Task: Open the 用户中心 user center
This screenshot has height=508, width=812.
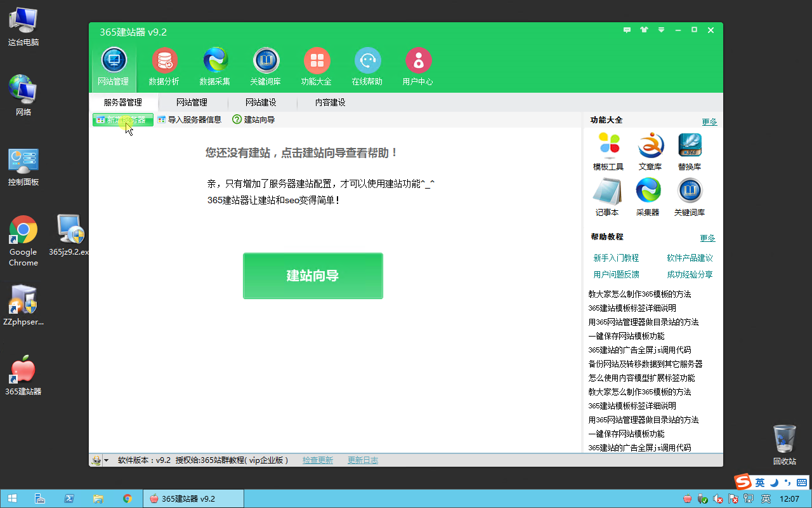Action: point(418,67)
